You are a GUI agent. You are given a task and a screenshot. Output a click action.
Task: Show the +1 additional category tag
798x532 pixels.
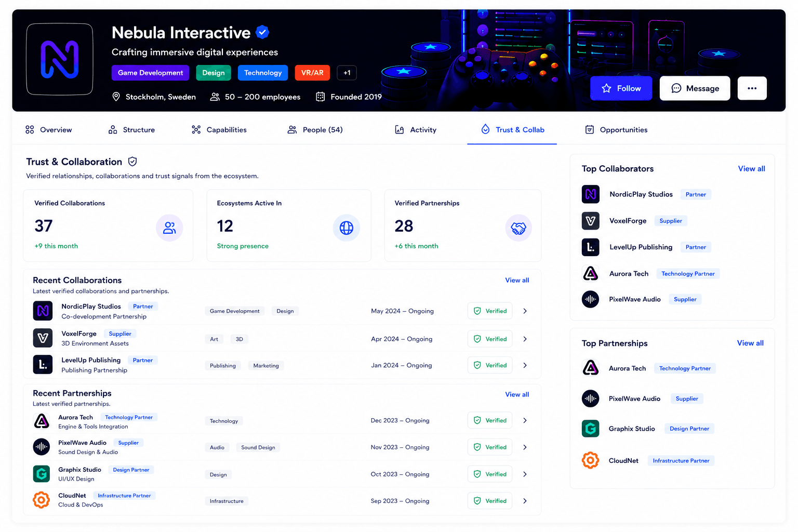tap(347, 73)
